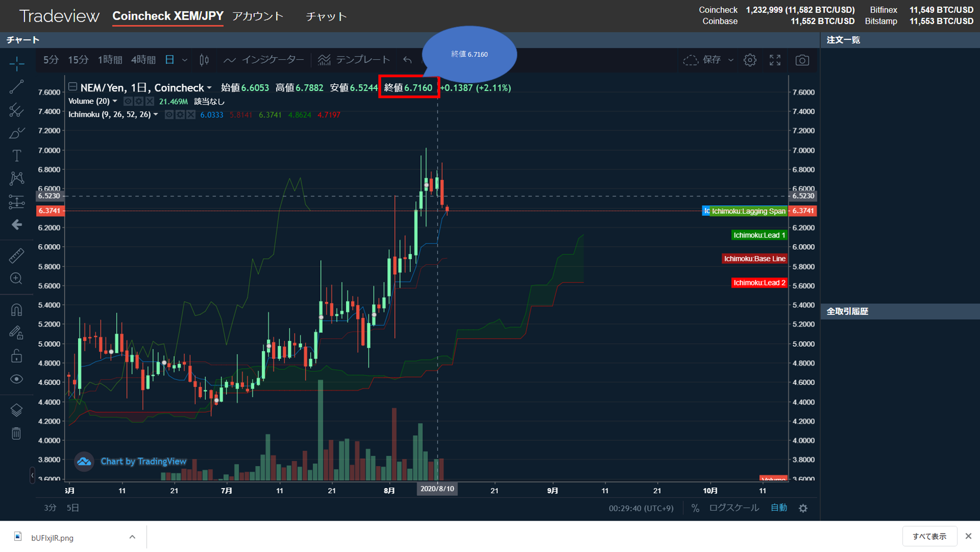Viewport: 980px width, 552px height.
Task: Open Ichimoku indicator settings gear
Action: click(x=180, y=115)
